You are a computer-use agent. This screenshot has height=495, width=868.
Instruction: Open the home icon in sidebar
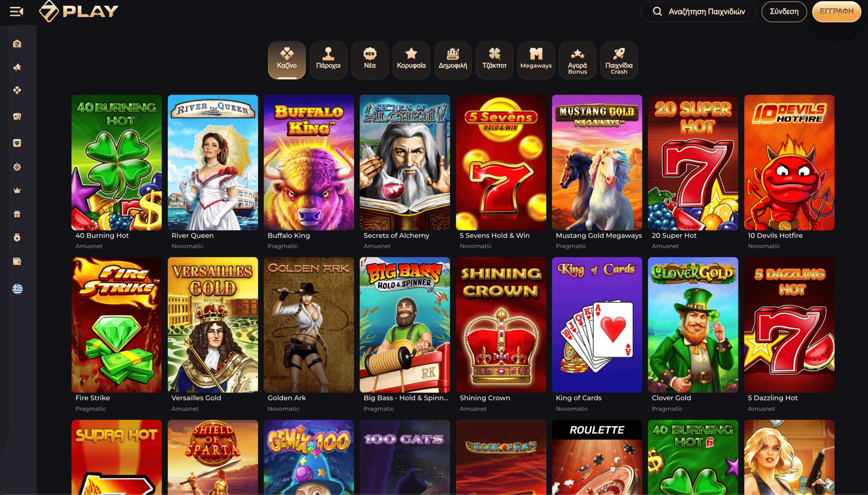click(17, 44)
